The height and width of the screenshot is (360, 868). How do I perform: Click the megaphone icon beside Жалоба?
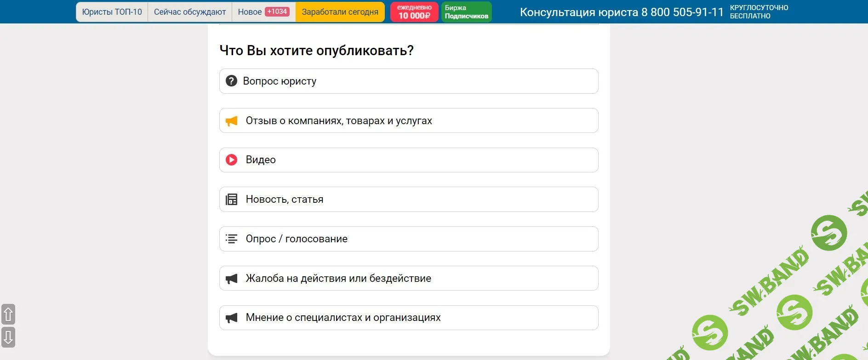pyautogui.click(x=232, y=279)
